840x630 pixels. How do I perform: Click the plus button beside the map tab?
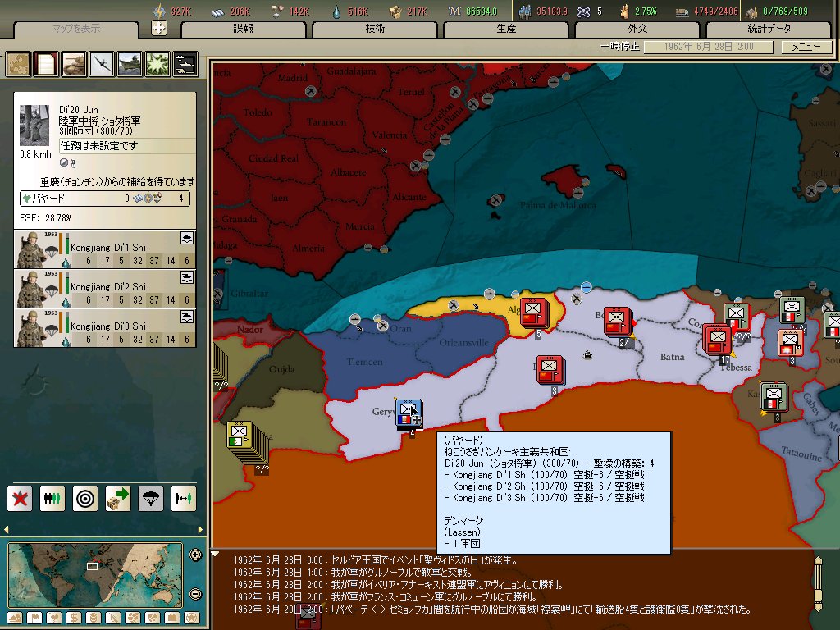click(159, 28)
